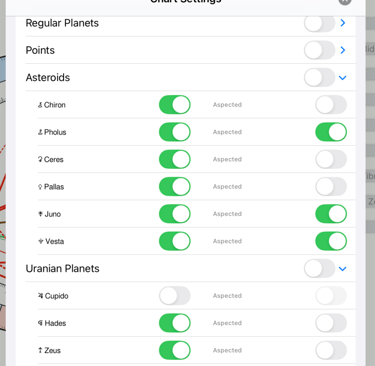Click the Juno glyph icon
The height and width of the screenshot is (366, 375).
pos(40,214)
